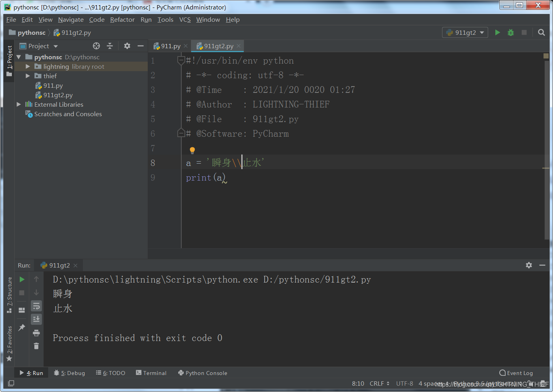Open the VCS menu

pos(185,19)
